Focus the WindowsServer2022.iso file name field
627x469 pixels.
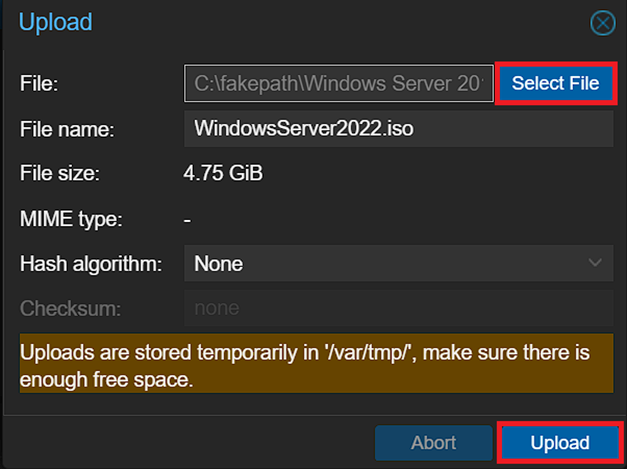pos(398,129)
